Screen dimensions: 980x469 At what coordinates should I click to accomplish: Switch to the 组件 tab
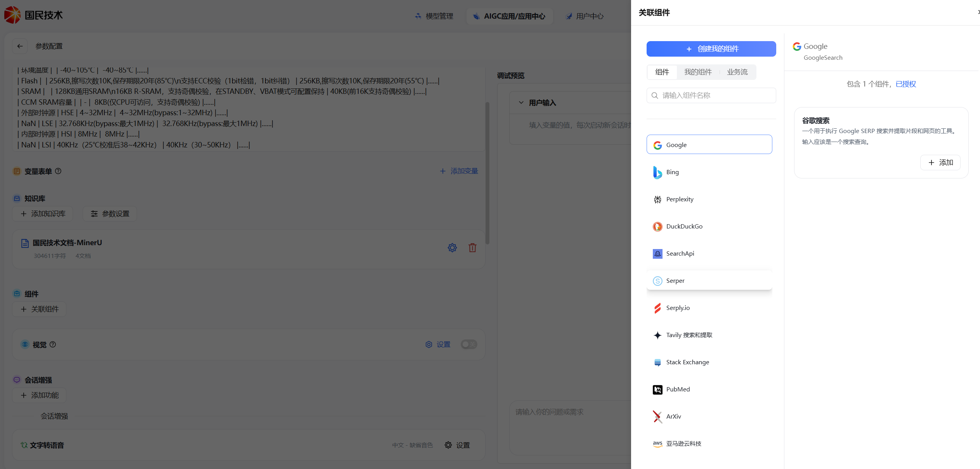[x=662, y=72]
